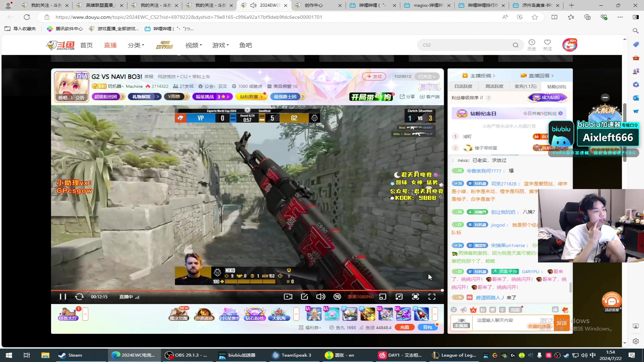Click the orange 充值 recharge button
The height and width of the screenshot is (362, 644).
pyautogui.click(x=405, y=327)
